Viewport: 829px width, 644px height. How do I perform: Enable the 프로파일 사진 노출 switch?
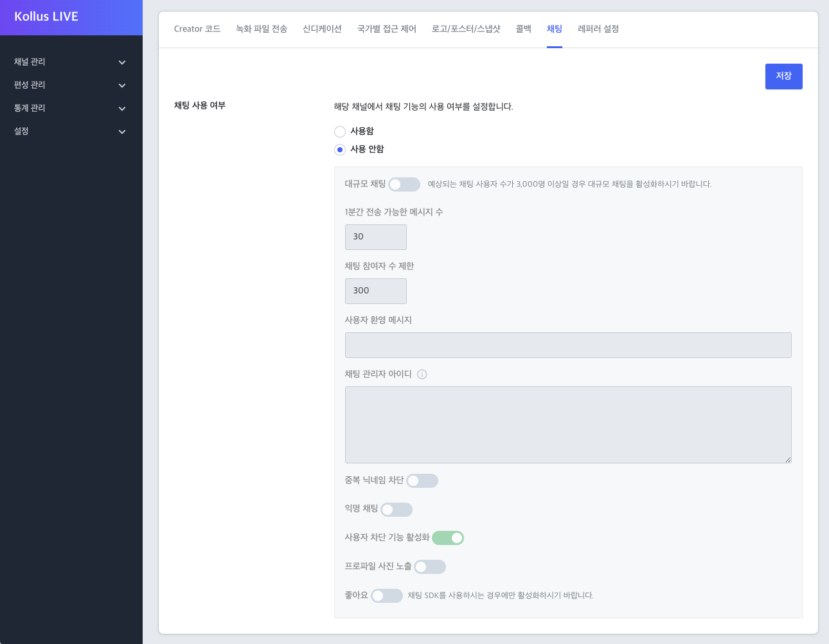click(430, 567)
